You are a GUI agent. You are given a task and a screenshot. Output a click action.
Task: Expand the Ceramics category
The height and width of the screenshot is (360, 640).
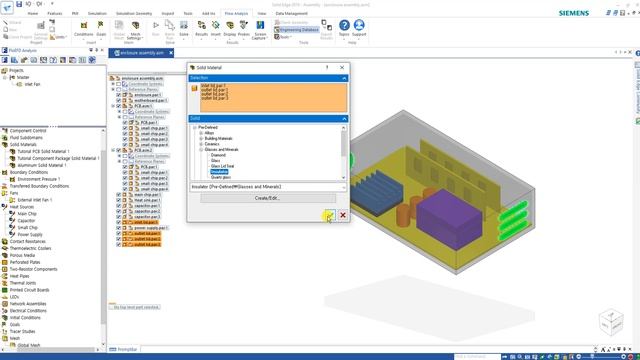point(201,144)
